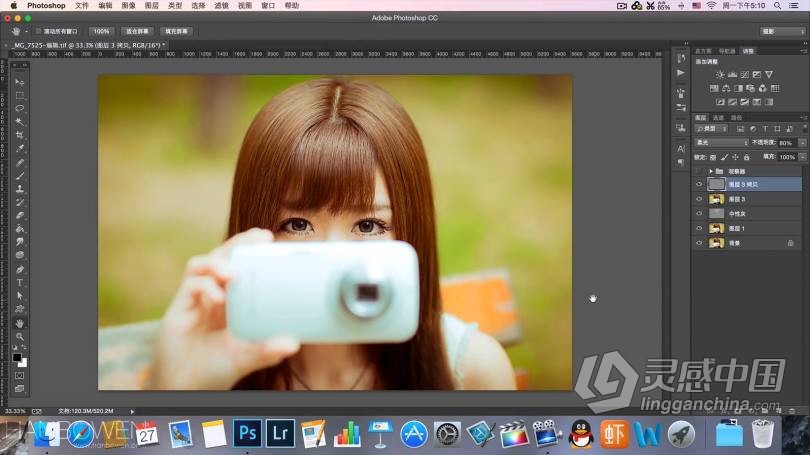Add Black & White adjustment
This screenshot has width=810, height=455.
pos(738,88)
